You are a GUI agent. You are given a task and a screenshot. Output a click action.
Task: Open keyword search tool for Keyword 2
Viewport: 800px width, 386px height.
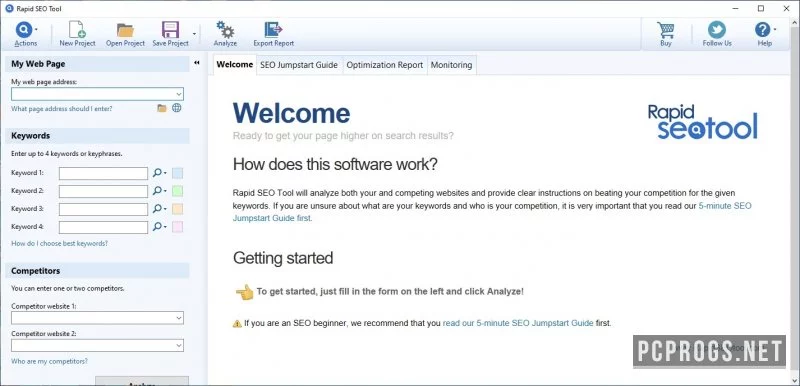pyautogui.click(x=160, y=191)
